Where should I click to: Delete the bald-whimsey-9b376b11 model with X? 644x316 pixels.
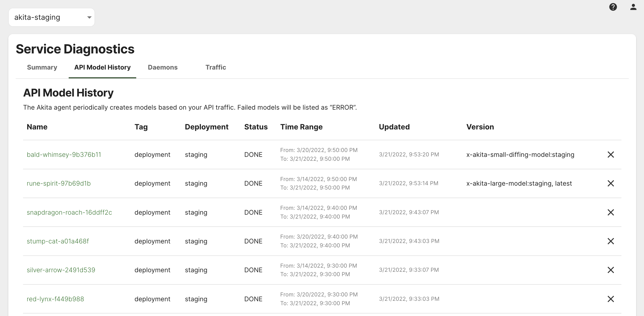point(611,155)
